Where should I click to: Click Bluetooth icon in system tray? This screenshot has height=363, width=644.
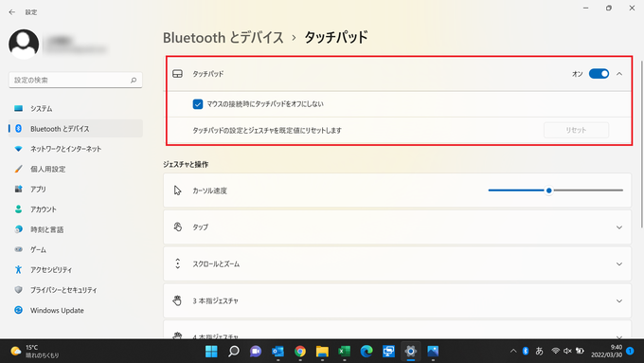tap(526, 351)
